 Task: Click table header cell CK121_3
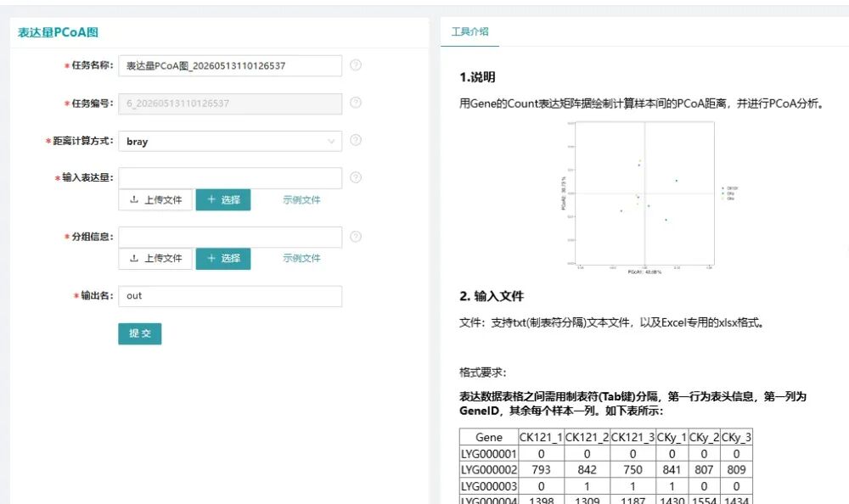tap(633, 437)
